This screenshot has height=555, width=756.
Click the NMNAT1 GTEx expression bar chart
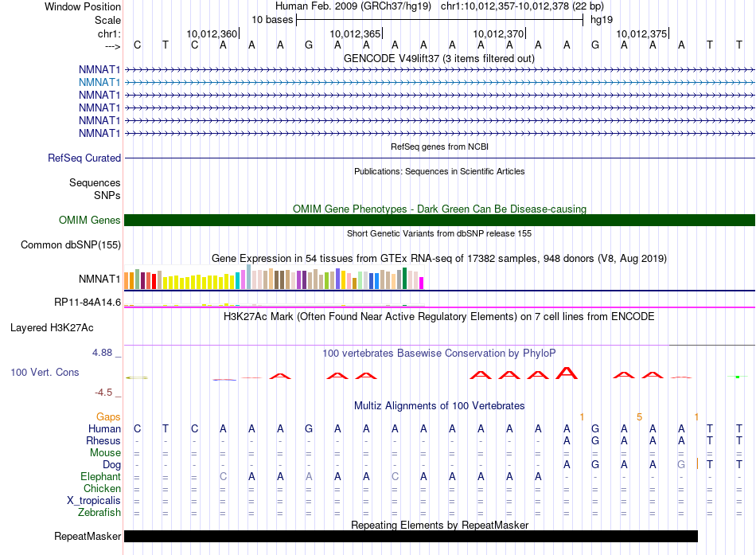coord(275,279)
